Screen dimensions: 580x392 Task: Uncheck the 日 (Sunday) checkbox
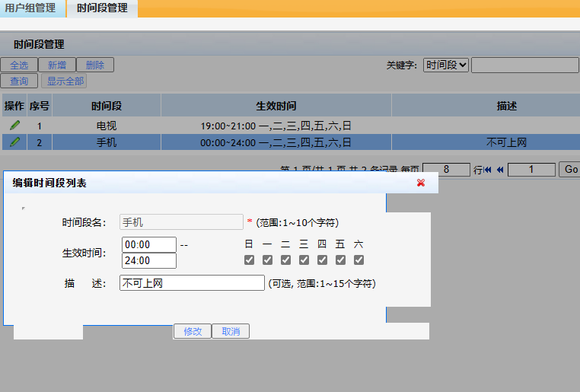coord(249,260)
